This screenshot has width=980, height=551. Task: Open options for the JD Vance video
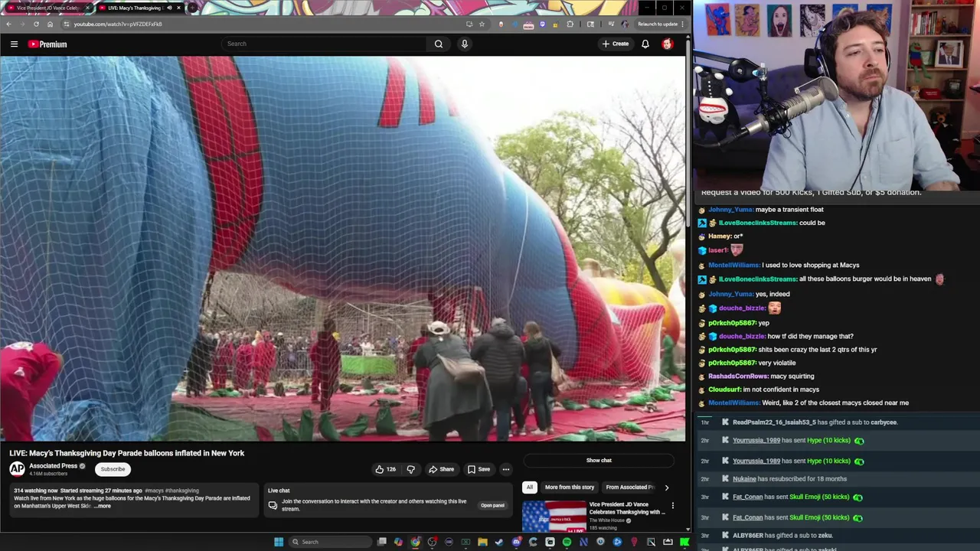pos(672,505)
